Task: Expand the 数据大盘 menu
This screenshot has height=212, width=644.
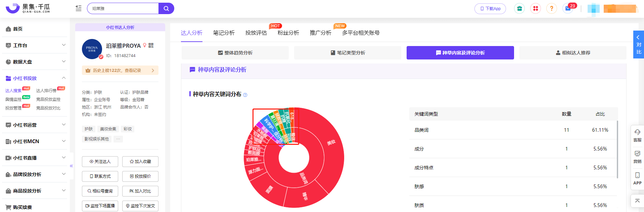Action: point(35,62)
